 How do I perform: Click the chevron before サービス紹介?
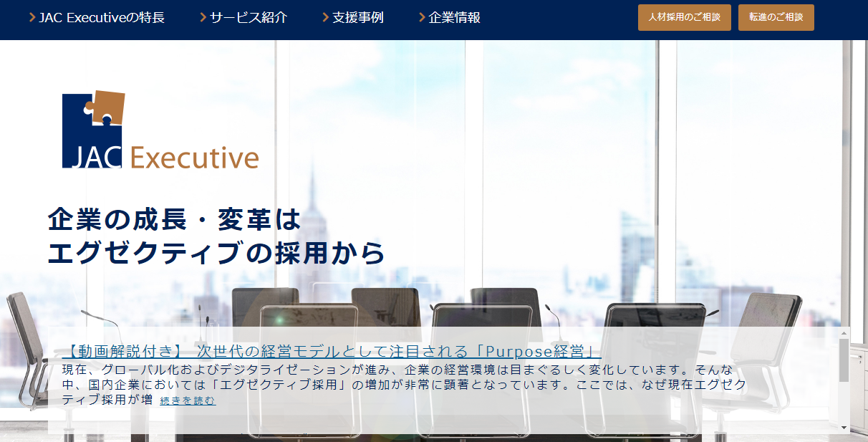point(203,17)
